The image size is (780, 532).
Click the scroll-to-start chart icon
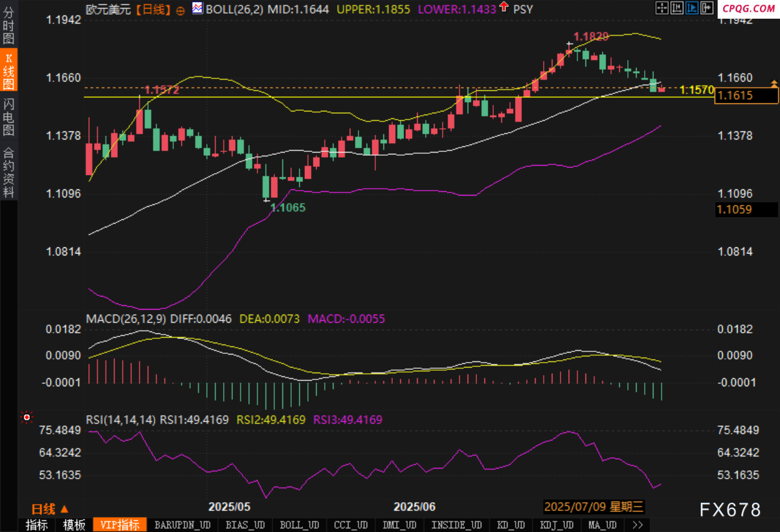tap(676, 8)
